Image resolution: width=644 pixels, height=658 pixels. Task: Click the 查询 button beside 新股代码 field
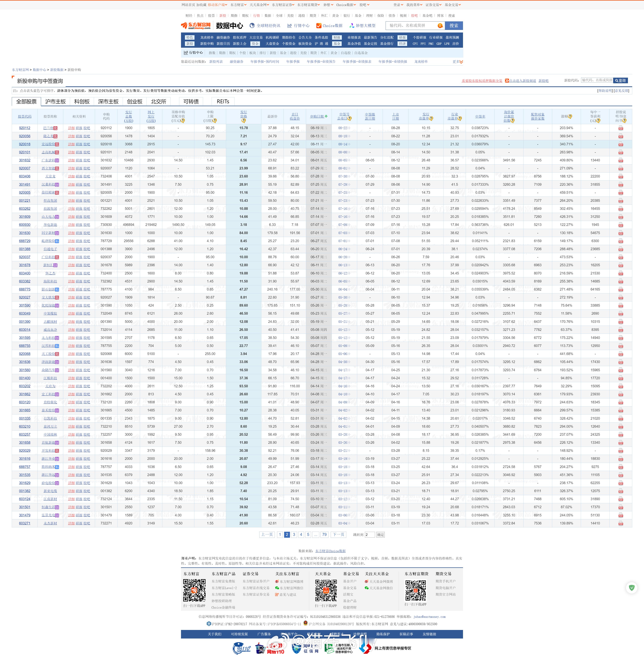[x=620, y=81]
